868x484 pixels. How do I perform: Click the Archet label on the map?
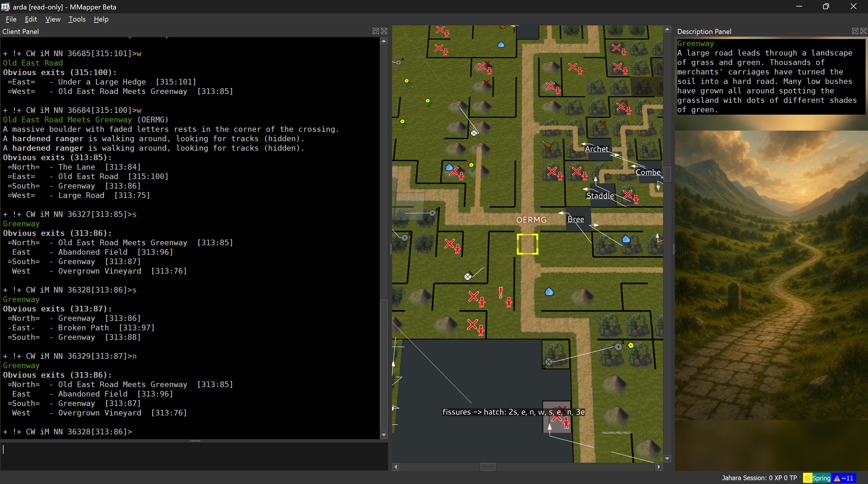(596, 149)
